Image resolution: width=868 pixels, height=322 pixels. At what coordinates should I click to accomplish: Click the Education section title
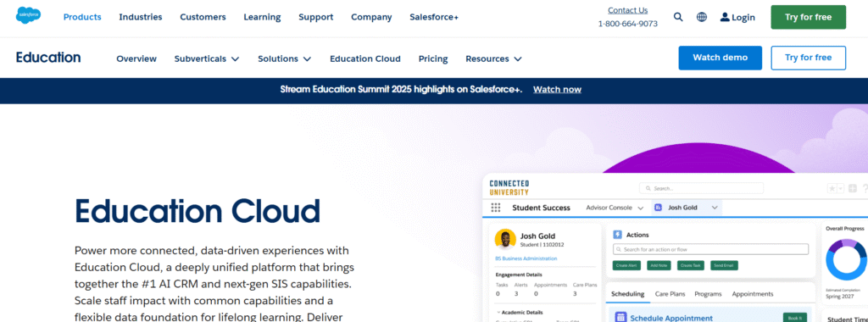click(48, 58)
